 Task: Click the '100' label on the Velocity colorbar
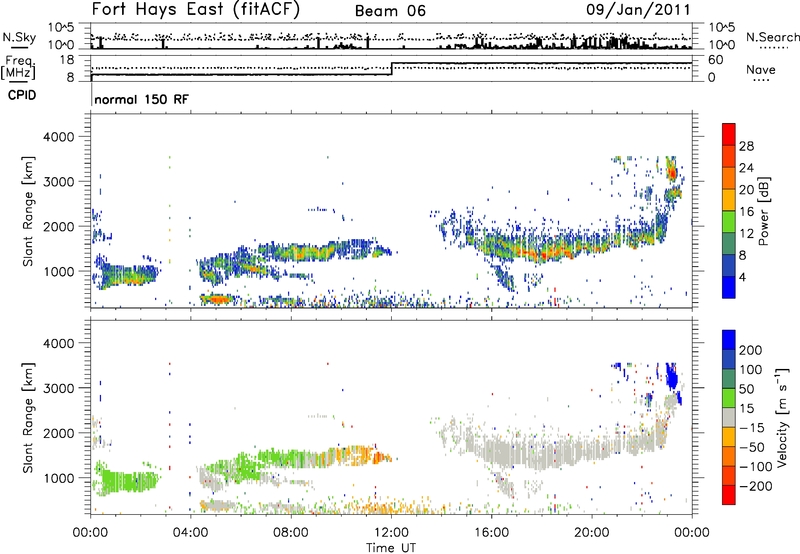point(751,369)
